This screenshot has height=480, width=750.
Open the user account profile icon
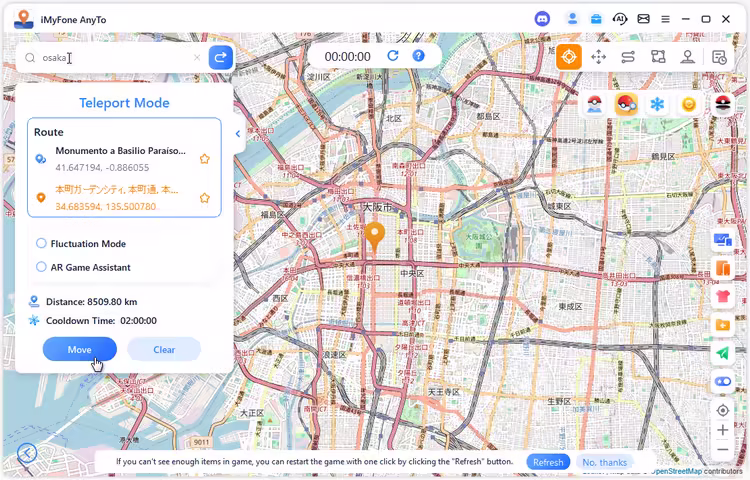[x=572, y=19]
